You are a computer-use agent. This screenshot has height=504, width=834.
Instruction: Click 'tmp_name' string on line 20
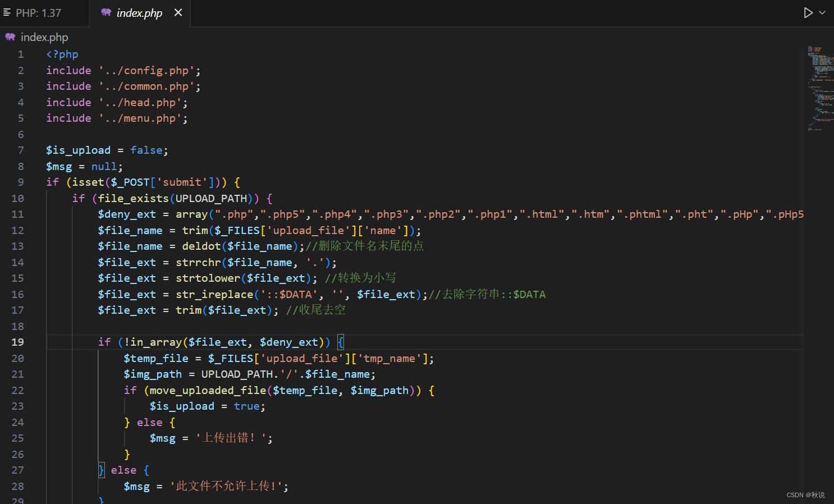(x=389, y=359)
